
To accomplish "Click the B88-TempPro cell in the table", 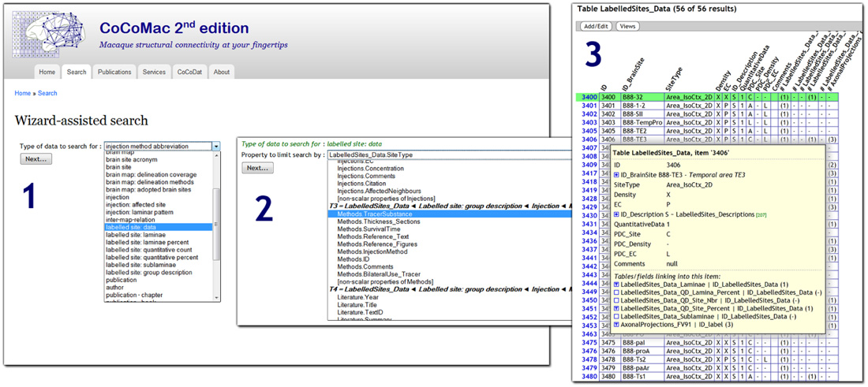I will [642, 122].
